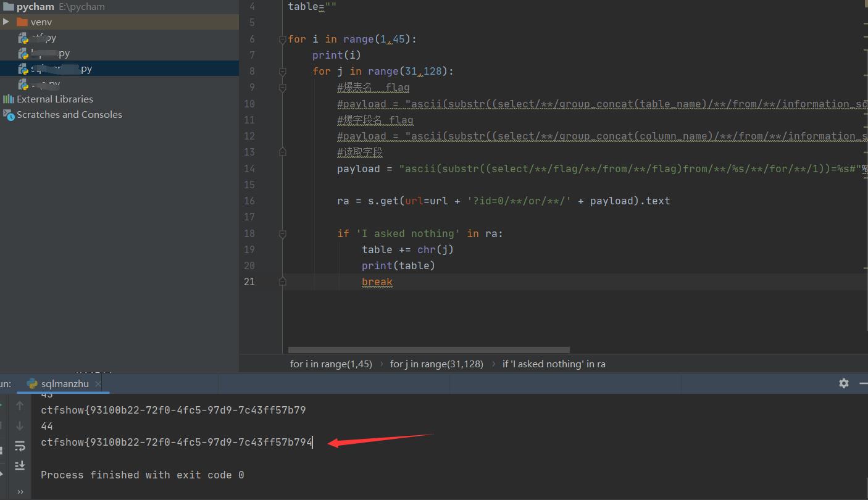
Task: Click 'table += chr(j)' on line 19
Action: coord(407,249)
